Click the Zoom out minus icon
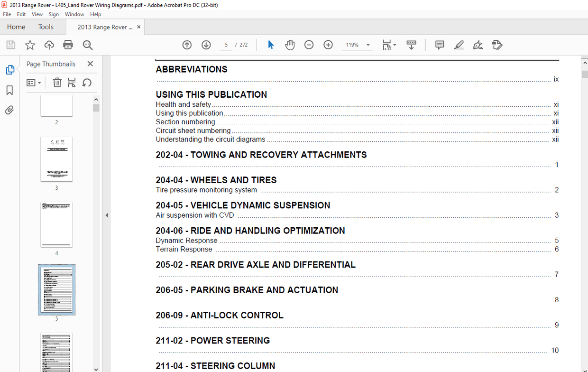 [309, 45]
